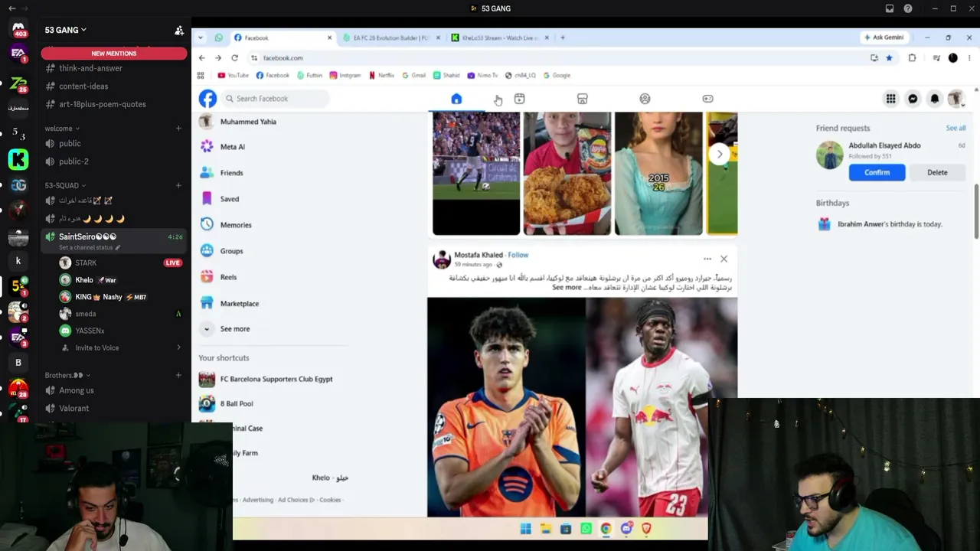980x551 pixels.
Task: Collapse the Brothers category
Action: pos(67,376)
